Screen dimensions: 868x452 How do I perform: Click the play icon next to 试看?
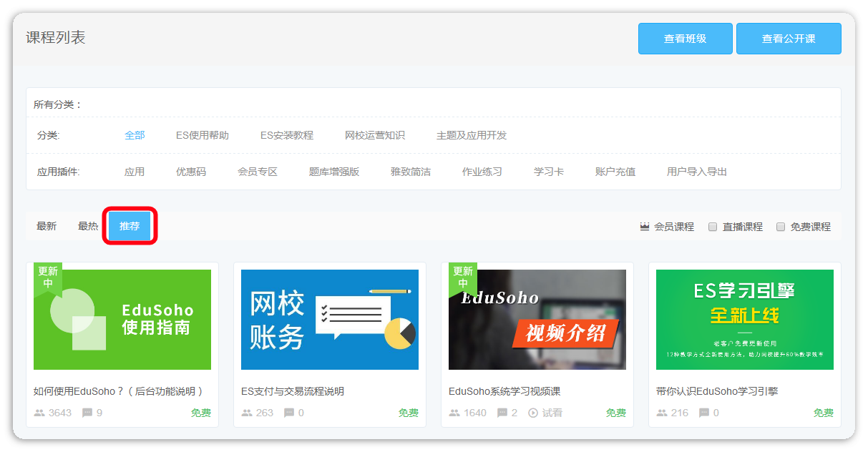pos(533,413)
